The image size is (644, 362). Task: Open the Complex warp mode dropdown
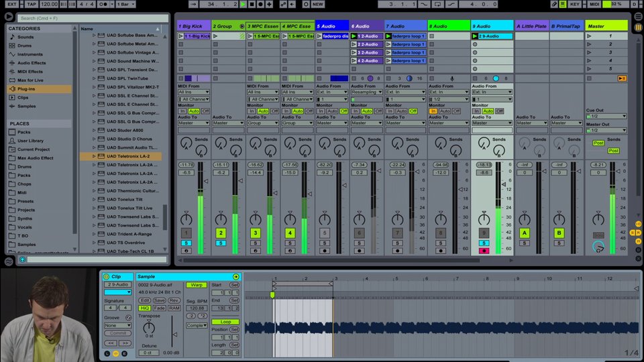pyautogui.click(x=197, y=326)
